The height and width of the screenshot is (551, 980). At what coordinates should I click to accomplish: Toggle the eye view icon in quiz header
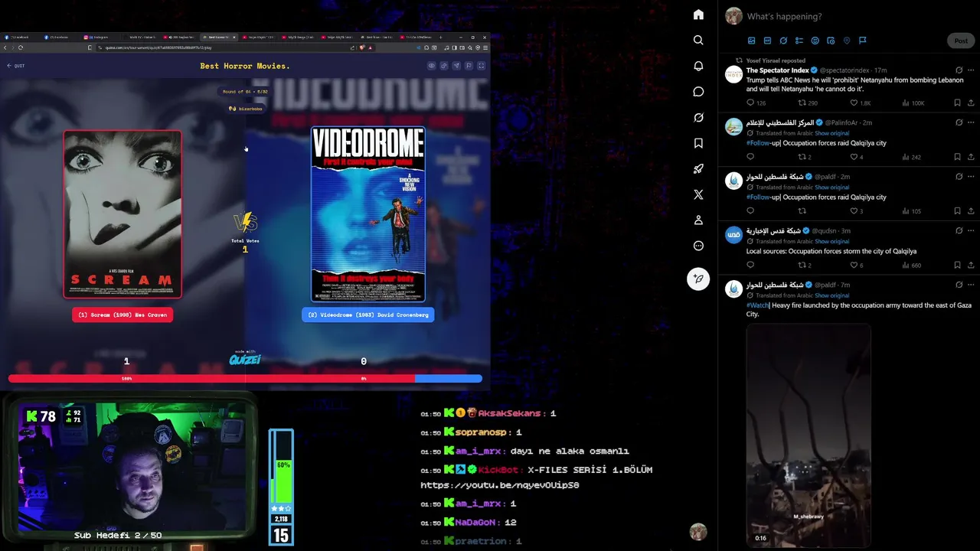(432, 66)
